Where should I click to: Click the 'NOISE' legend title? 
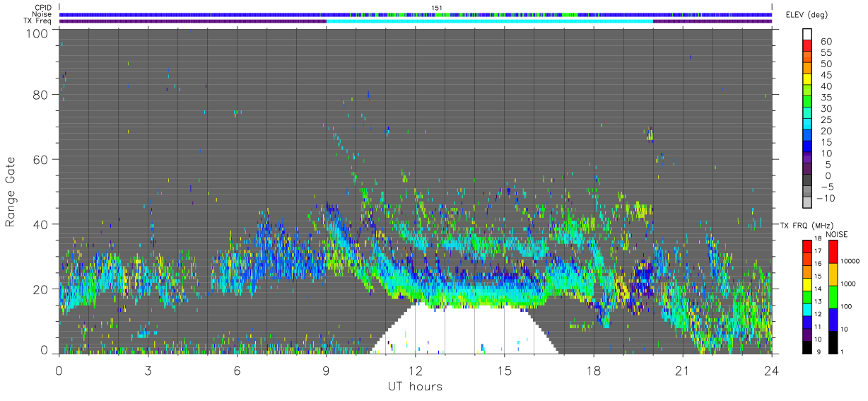click(836, 234)
